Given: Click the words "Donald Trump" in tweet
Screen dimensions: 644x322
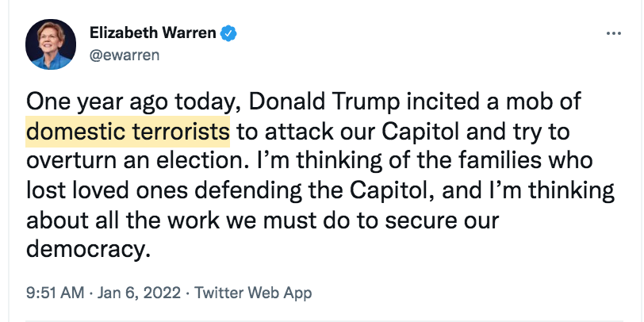Looking at the screenshot, I should 307,102.
